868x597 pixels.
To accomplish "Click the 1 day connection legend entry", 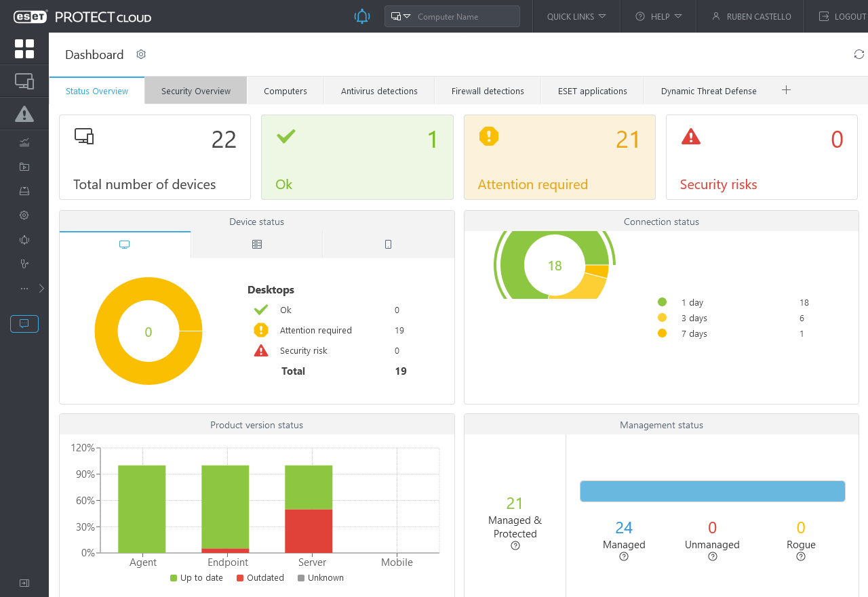I will tap(733, 303).
